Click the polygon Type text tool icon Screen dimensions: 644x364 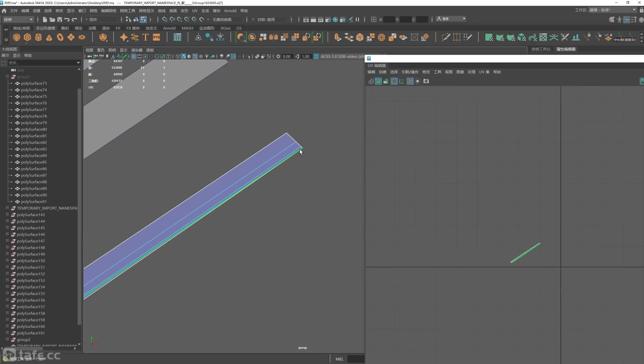[x=146, y=37]
